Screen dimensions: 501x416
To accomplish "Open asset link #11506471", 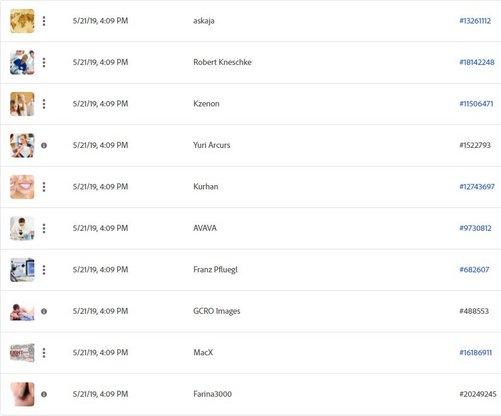I will [476, 104].
